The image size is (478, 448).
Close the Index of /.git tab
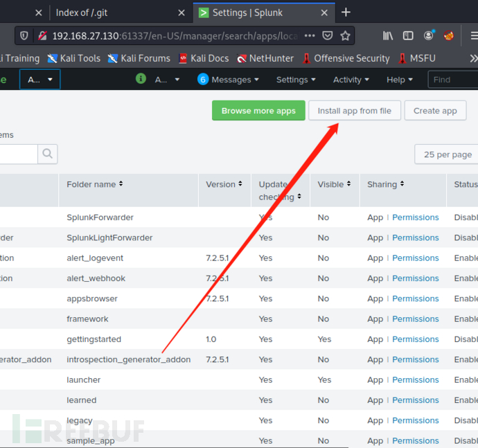[182, 12]
